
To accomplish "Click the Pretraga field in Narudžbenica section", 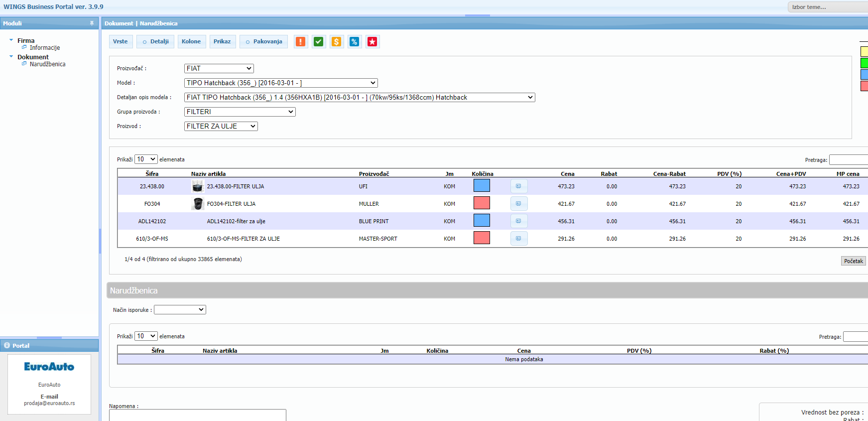I will click(856, 337).
